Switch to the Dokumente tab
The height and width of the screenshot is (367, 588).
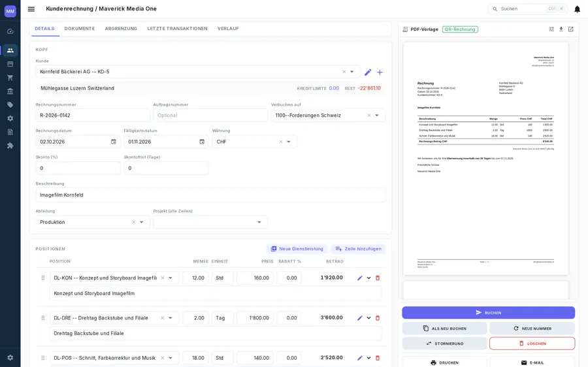pyautogui.click(x=80, y=29)
